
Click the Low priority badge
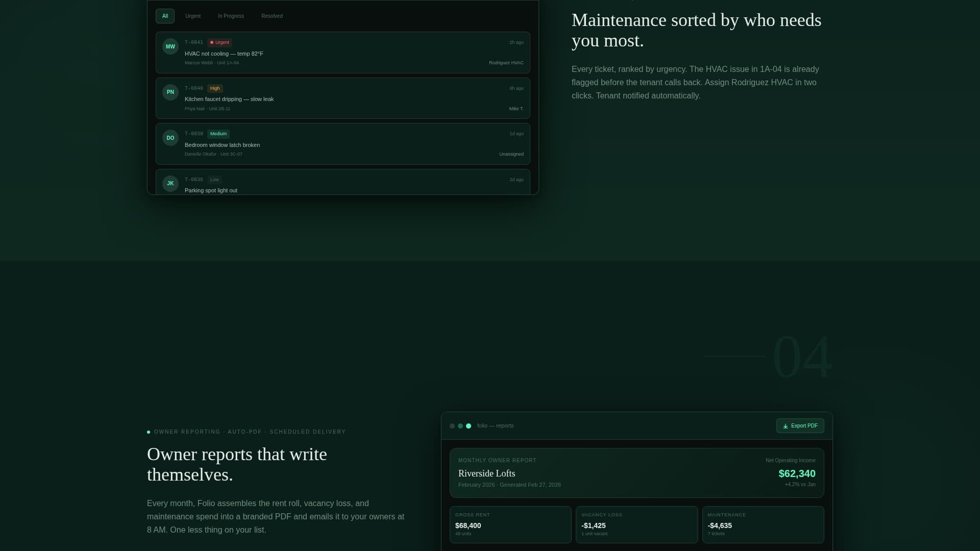[x=214, y=180]
